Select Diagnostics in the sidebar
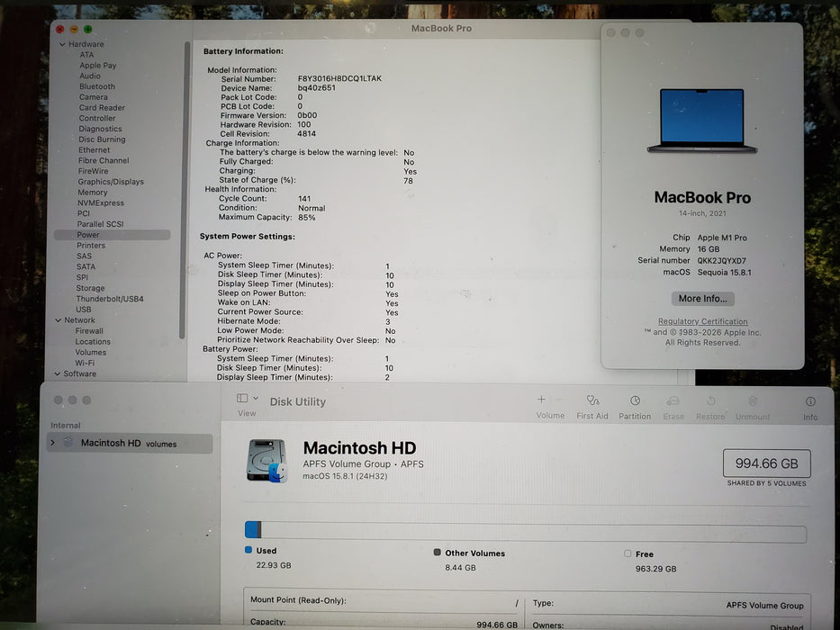The image size is (840, 630). (100, 129)
